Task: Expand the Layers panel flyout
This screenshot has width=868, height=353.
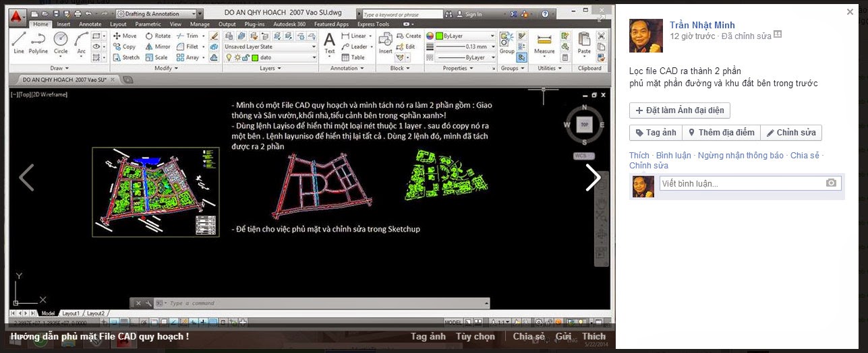Action: click(270, 68)
